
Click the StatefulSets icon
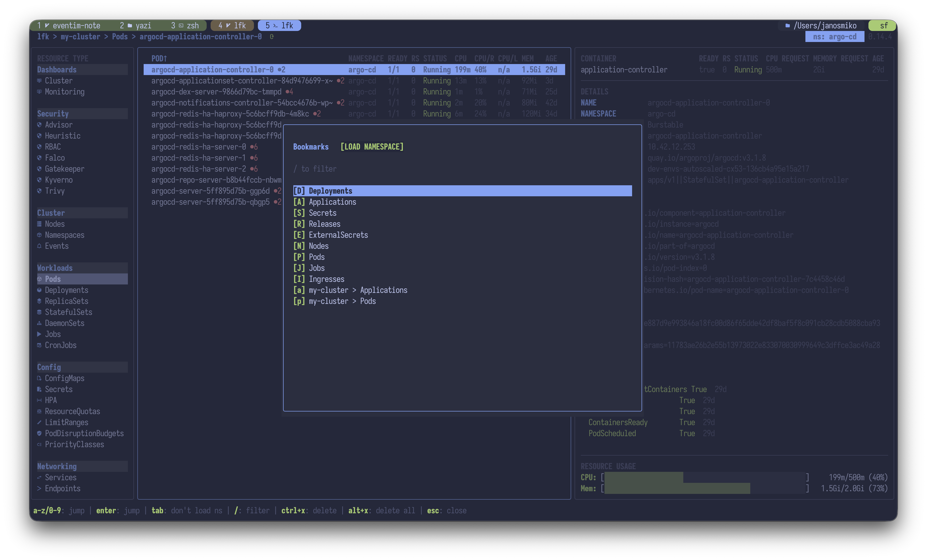tap(39, 312)
